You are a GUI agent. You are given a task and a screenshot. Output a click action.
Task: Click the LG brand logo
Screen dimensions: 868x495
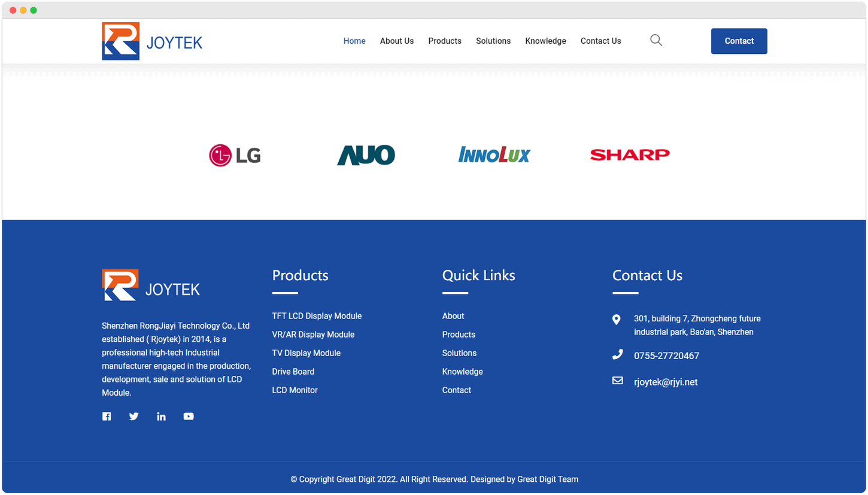pyautogui.click(x=235, y=155)
